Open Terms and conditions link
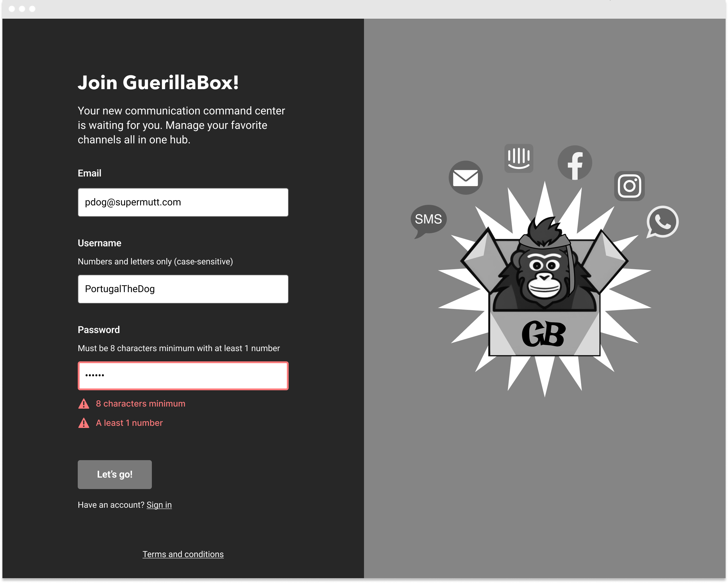Viewport: 728px width, 583px height. 183,554
